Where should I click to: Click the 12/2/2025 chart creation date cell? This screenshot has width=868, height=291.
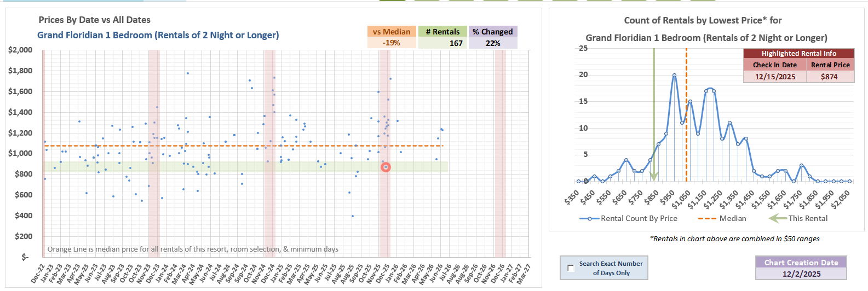801,273
